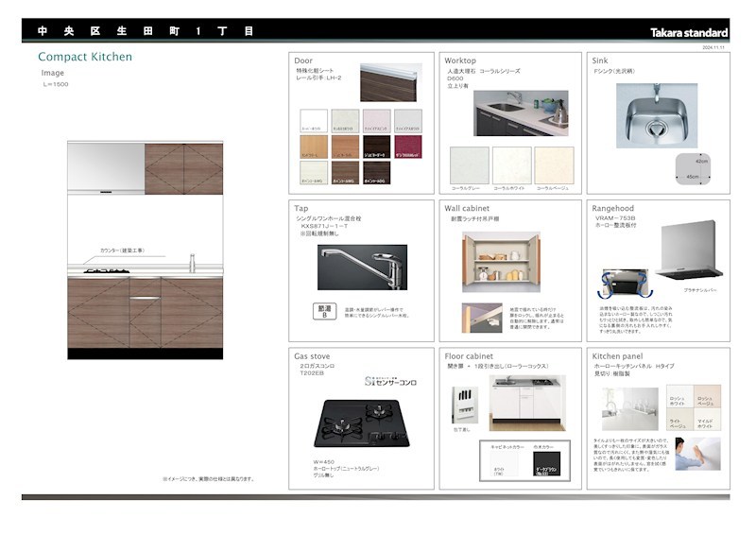Click the Takara standard logo
The width and height of the screenshot is (756, 535).
[689, 33]
